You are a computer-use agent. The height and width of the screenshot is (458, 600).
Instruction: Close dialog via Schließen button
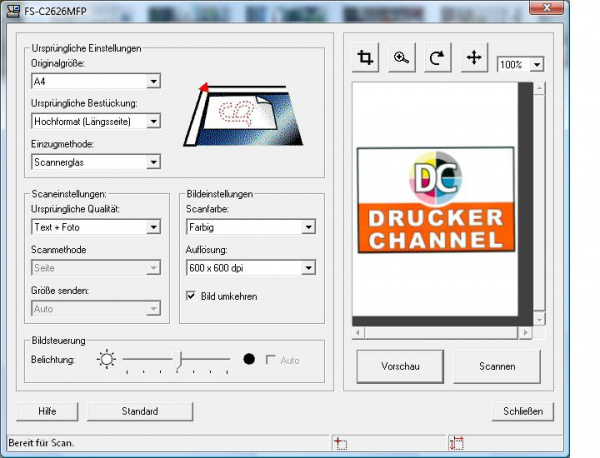tap(523, 411)
